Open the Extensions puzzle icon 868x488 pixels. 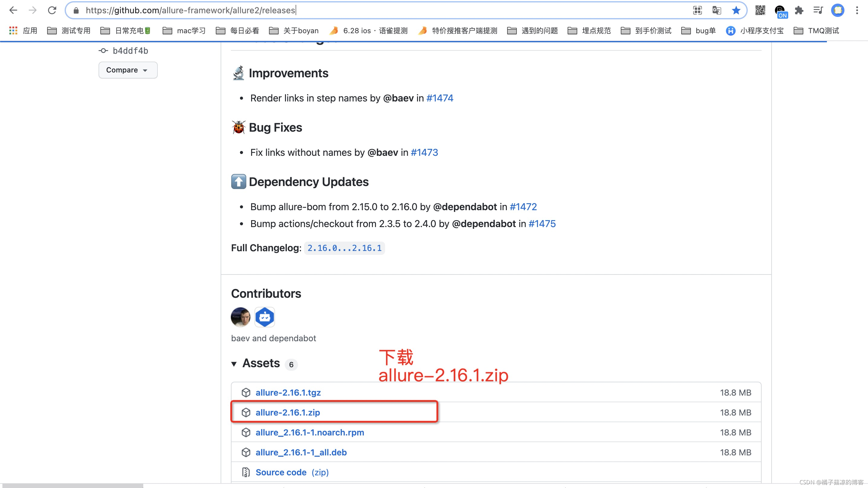[x=799, y=11]
